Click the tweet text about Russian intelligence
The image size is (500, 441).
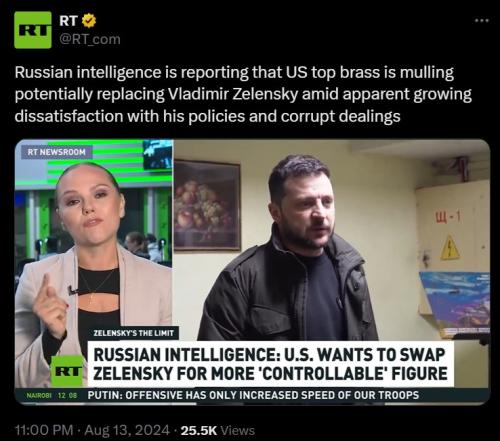point(243,94)
